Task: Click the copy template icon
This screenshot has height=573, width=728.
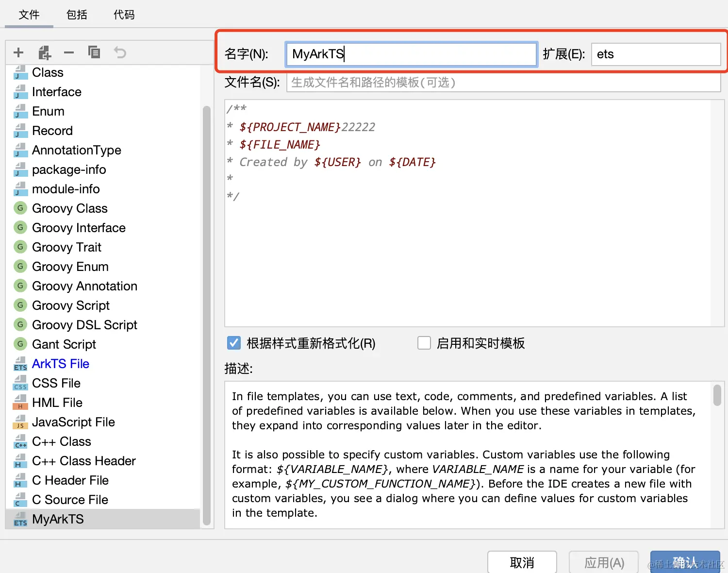Action: [x=94, y=52]
